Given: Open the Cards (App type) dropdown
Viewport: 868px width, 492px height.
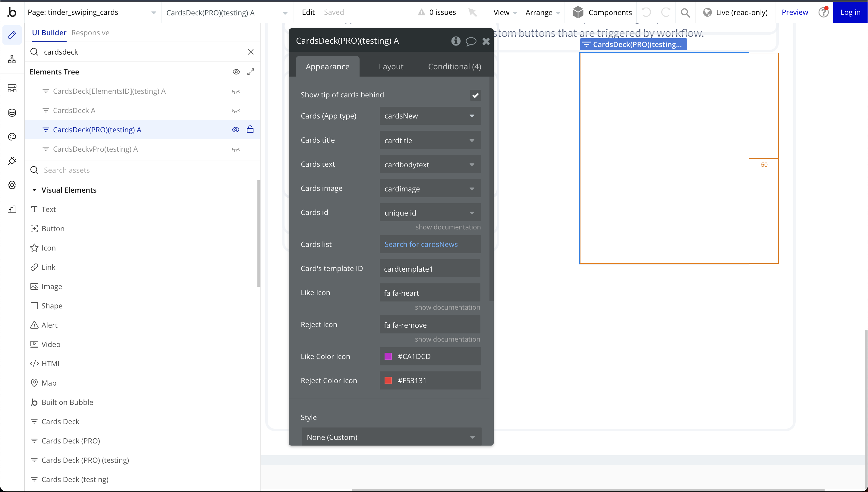Looking at the screenshot, I should 430,116.
